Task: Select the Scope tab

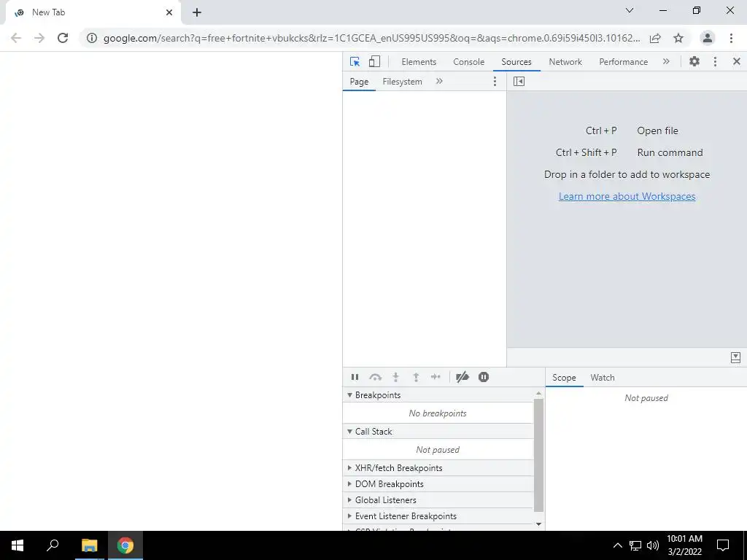Action: pyautogui.click(x=564, y=378)
